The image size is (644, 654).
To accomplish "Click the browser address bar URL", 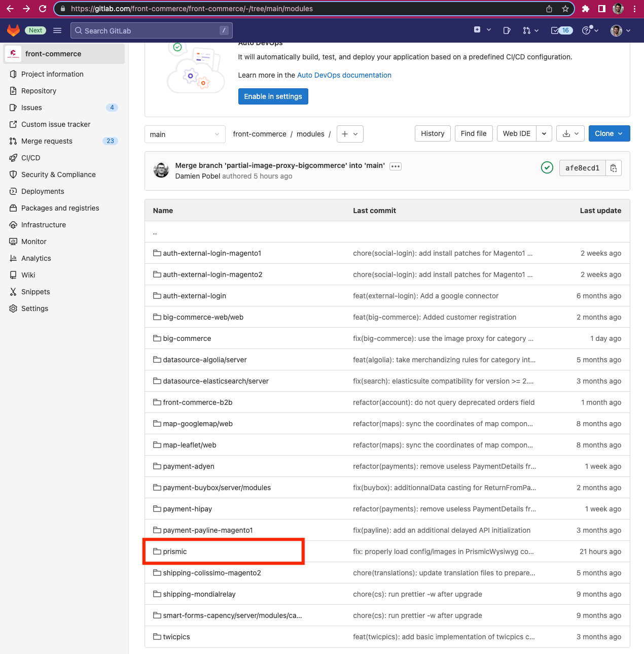I will point(192,9).
